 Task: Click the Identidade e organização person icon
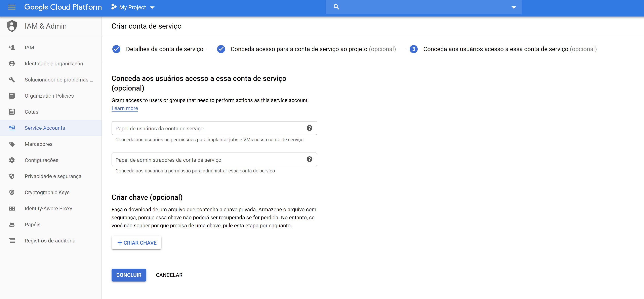12,64
